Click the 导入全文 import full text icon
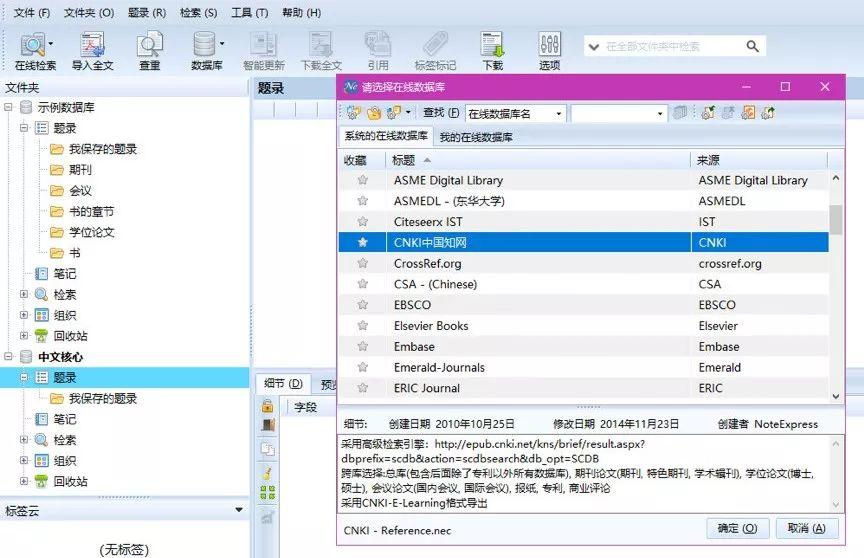Screen dimensions: 864x558 [x=92, y=45]
